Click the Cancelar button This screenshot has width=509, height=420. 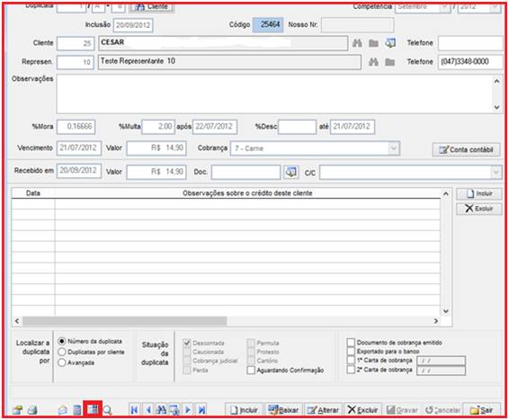(x=442, y=410)
